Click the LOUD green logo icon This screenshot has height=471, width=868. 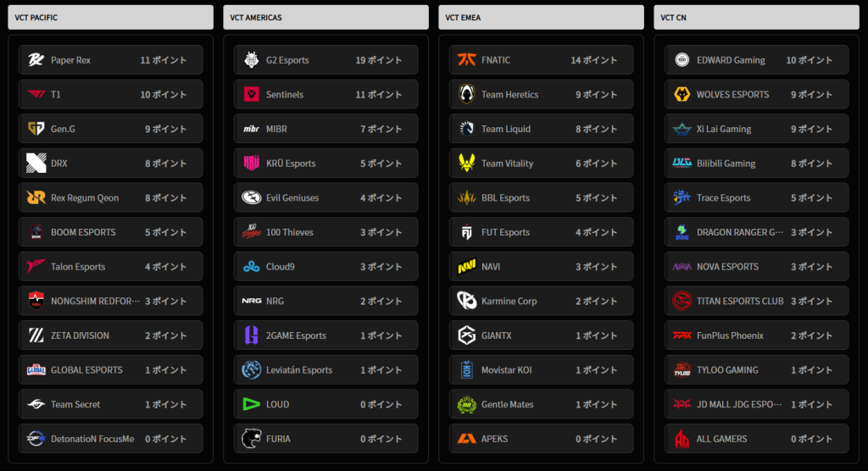click(x=251, y=405)
